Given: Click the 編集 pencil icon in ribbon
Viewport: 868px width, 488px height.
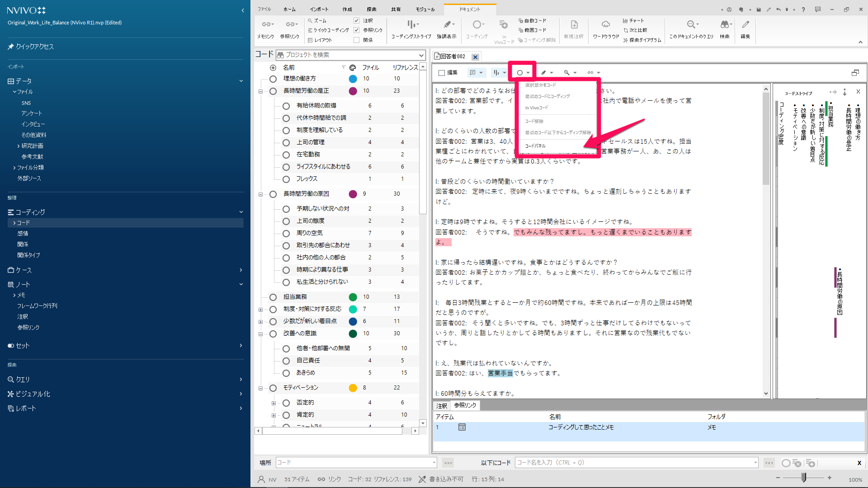Looking at the screenshot, I should pyautogui.click(x=745, y=25).
